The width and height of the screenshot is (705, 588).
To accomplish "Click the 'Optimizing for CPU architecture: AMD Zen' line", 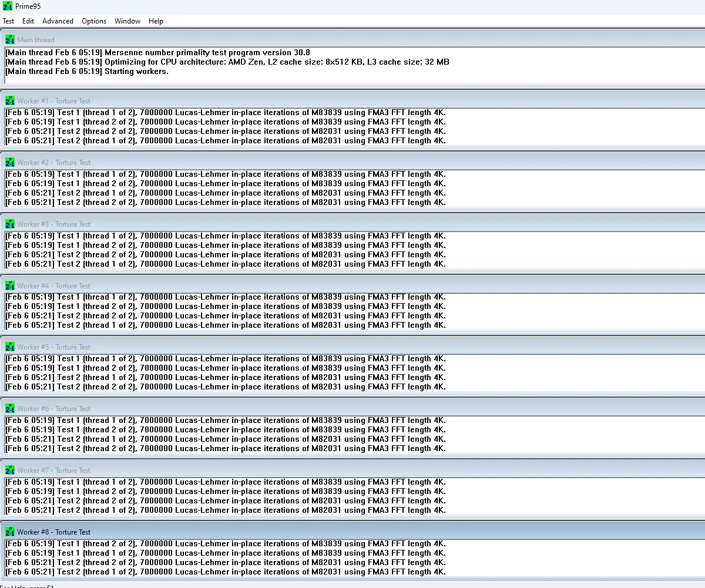I will (227, 62).
